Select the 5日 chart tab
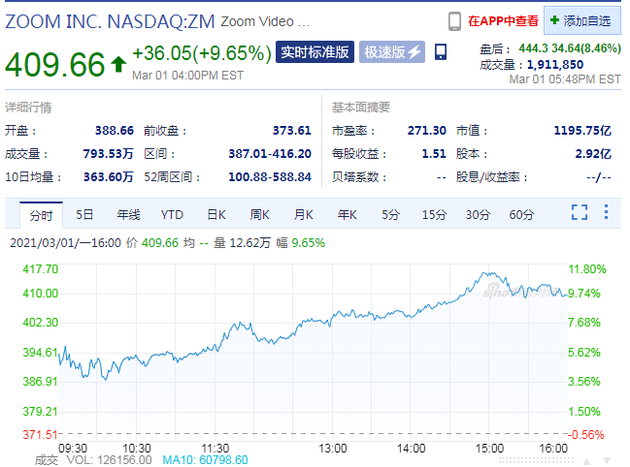The width and height of the screenshot is (630, 467). coord(85,215)
